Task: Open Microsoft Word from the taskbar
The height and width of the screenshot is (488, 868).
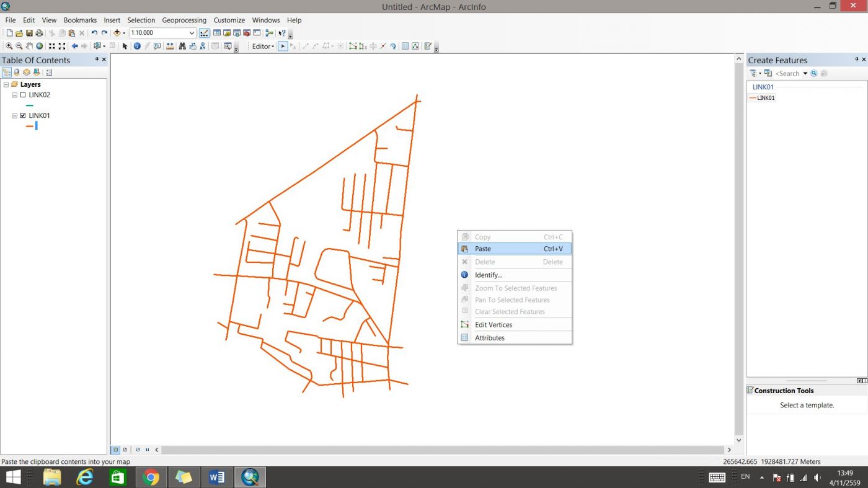Action: tap(217, 477)
